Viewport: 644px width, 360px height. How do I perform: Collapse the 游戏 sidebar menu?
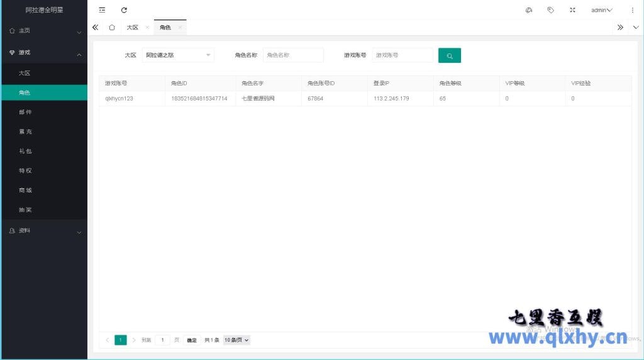coord(43,53)
